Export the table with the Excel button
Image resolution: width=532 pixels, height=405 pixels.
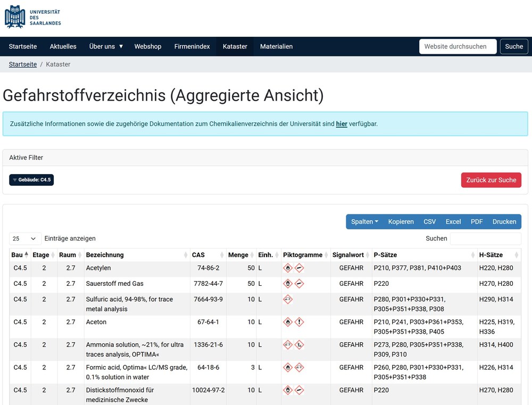(453, 222)
